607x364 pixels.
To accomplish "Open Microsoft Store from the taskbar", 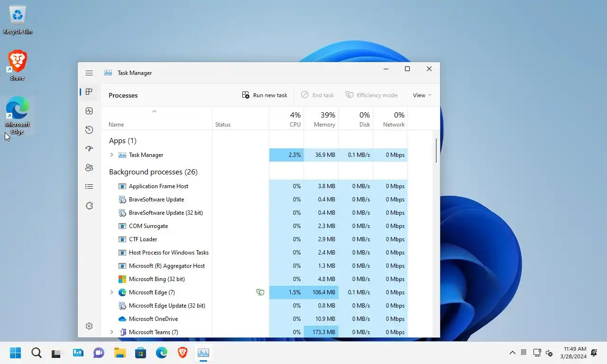I will 140,353.
